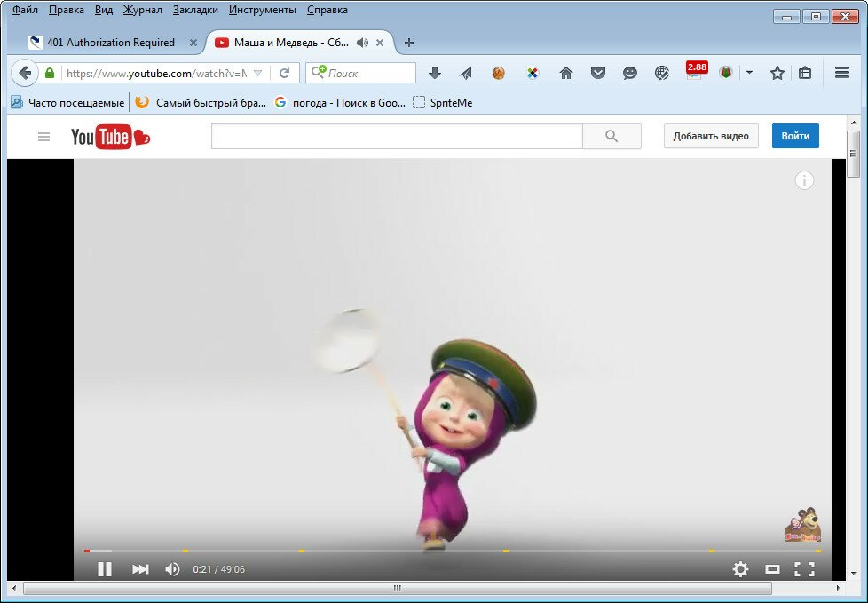Focus the YouTube search box
Viewport: 868px width, 603px height.
click(397, 136)
